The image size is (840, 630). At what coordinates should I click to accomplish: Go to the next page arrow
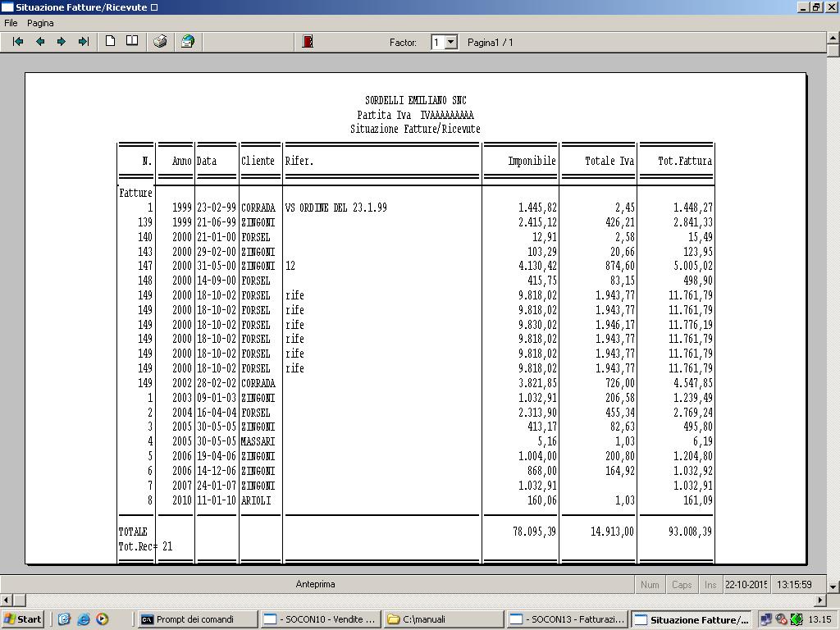coord(62,42)
